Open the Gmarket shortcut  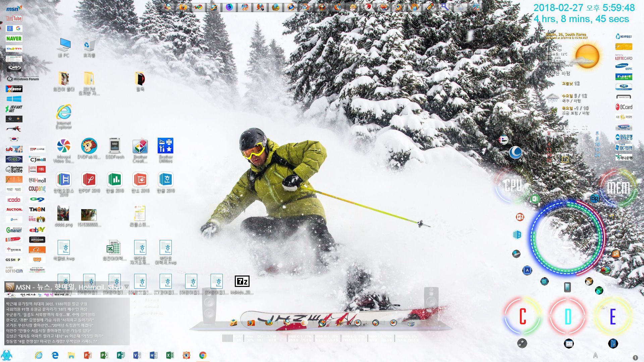click(x=14, y=230)
